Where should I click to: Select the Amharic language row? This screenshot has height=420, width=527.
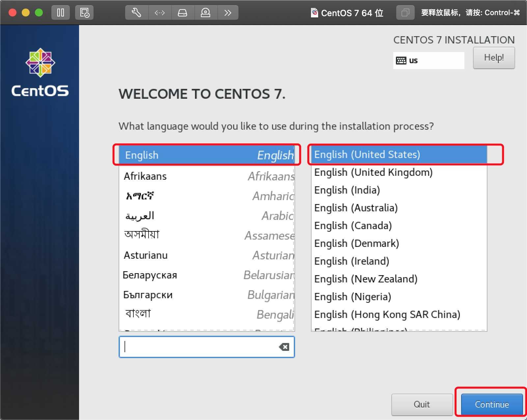click(207, 196)
